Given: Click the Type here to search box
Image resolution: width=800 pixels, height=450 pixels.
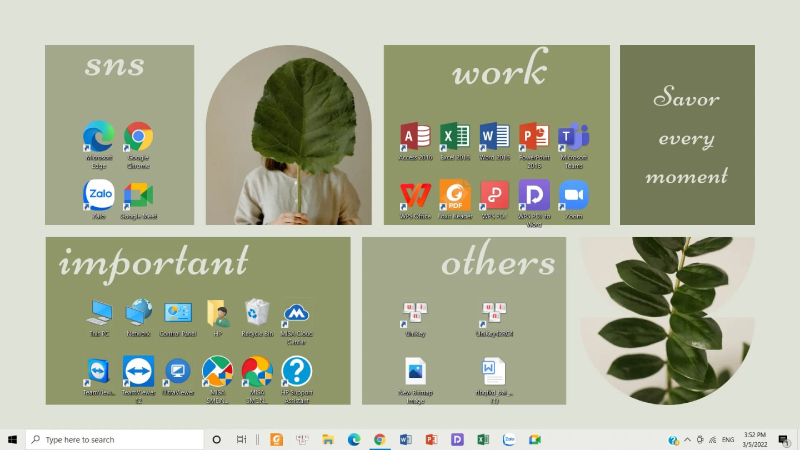Looking at the screenshot, I should pyautogui.click(x=115, y=439).
